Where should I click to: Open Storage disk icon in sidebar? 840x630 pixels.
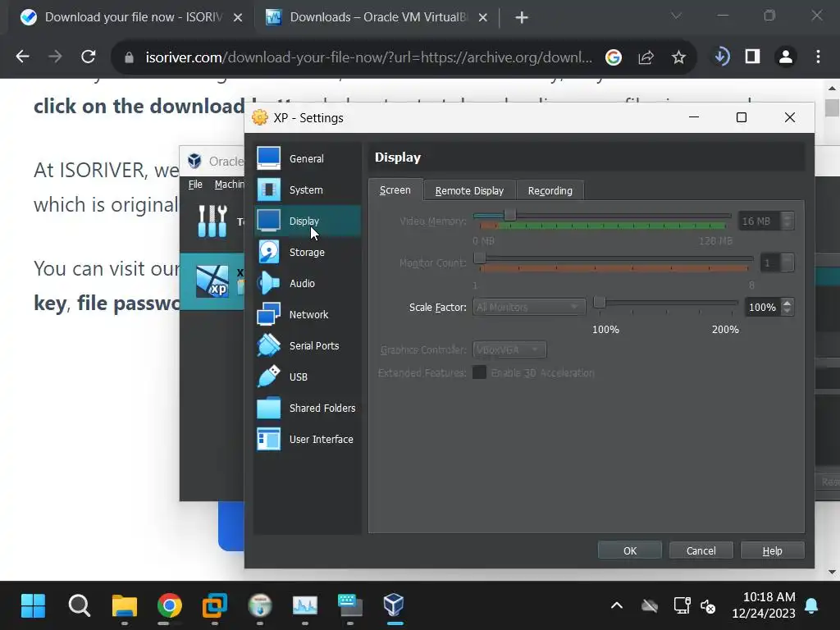click(268, 252)
